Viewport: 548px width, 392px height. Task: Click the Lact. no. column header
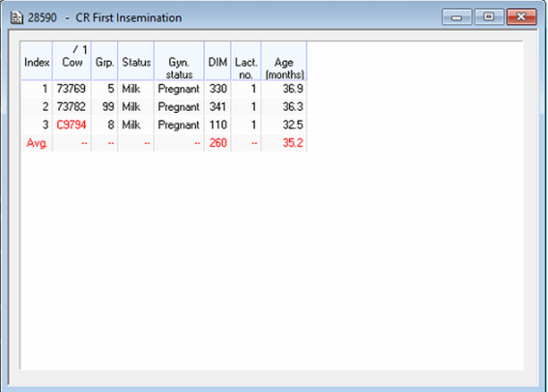(246, 61)
